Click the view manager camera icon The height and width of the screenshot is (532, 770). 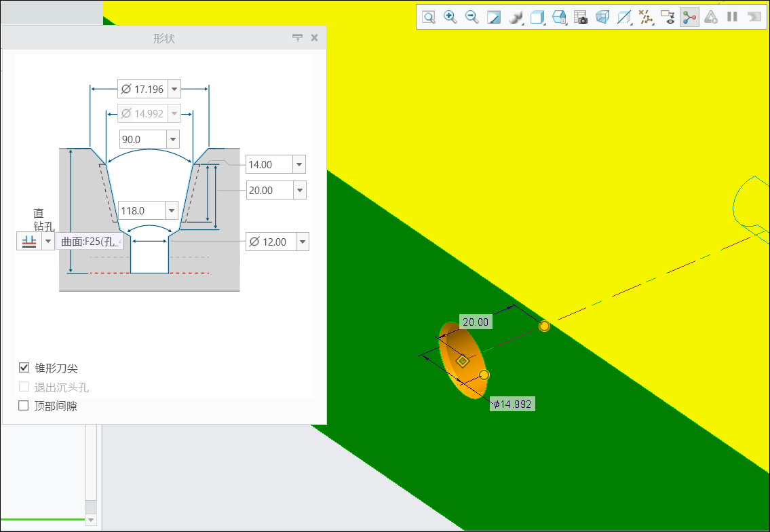tap(581, 18)
